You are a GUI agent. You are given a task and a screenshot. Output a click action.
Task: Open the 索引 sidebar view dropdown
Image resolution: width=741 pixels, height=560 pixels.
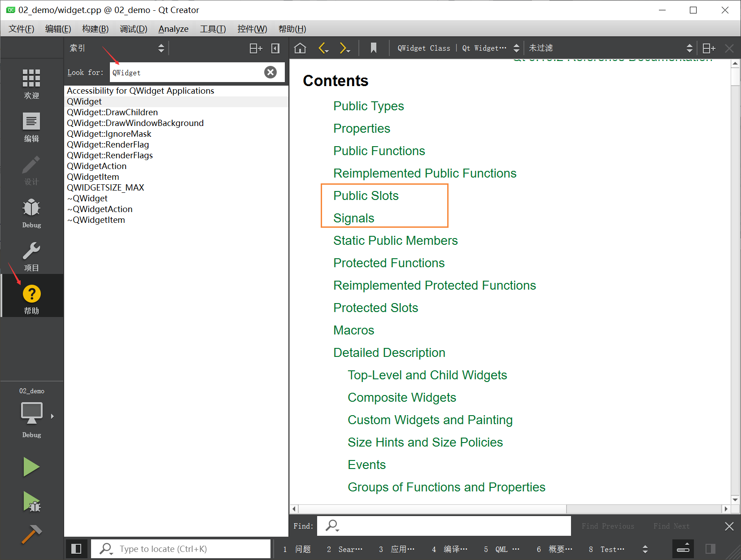click(117, 48)
